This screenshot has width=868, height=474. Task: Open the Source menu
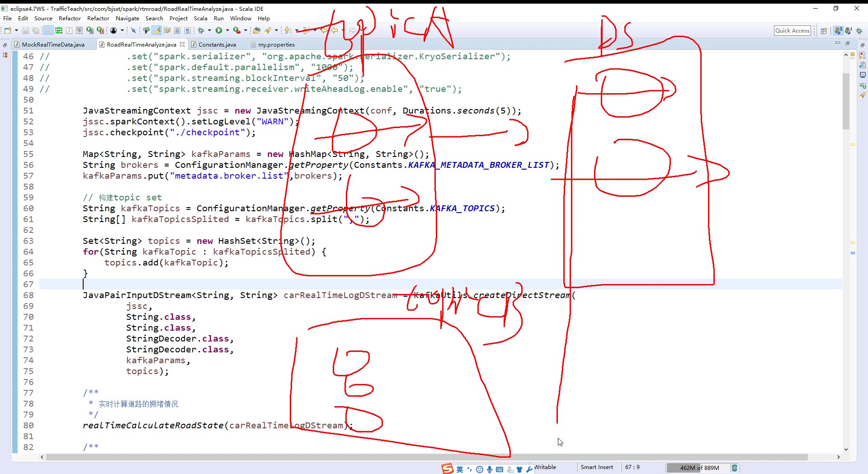click(x=43, y=18)
